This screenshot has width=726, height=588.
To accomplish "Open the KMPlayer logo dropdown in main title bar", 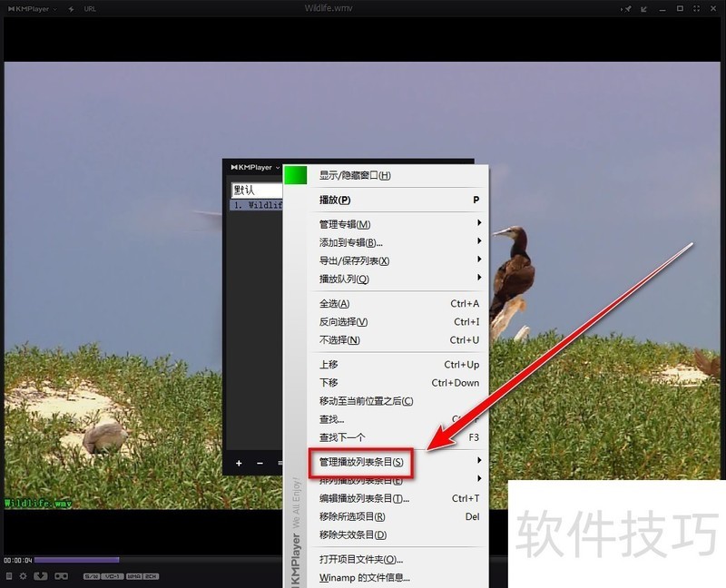I will tap(29, 8).
